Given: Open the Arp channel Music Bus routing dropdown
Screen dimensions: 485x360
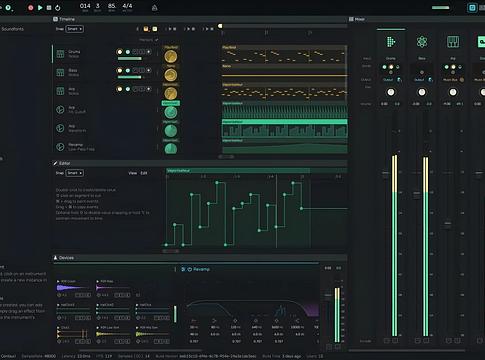Looking at the screenshot, I should click(450, 80).
